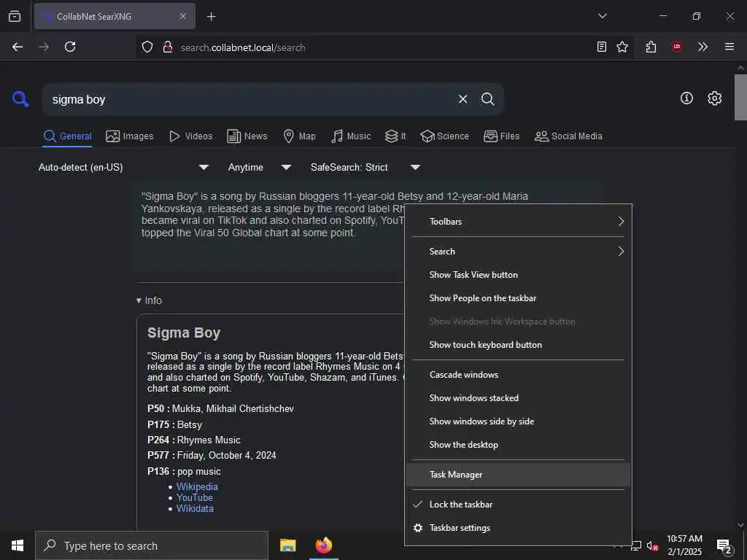Screen dimensions: 747x560
Task: Expand the Toolbars submenu
Action: (519, 222)
